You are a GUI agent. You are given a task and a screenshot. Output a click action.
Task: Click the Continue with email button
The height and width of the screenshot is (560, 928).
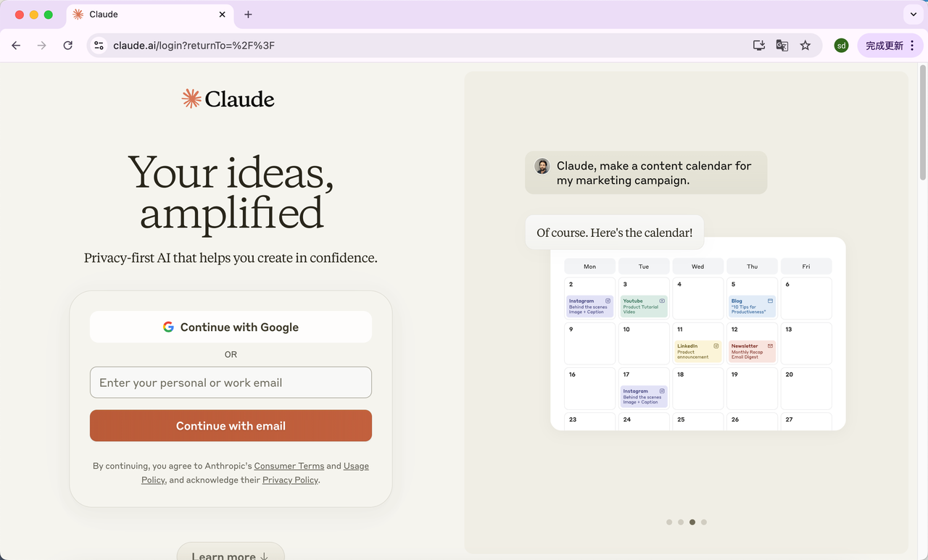point(231,426)
